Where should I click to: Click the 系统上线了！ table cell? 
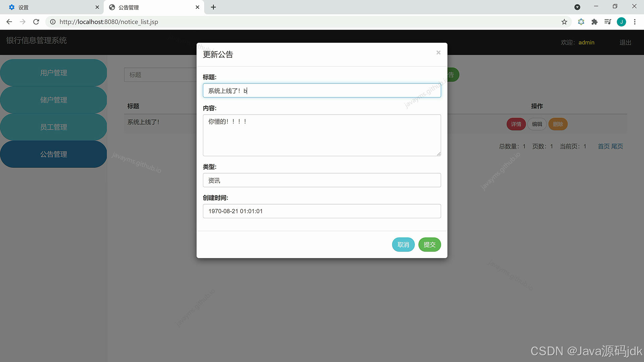pos(144,122)
